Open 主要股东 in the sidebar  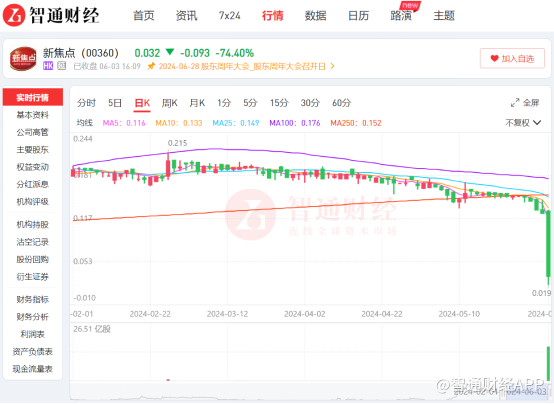(x=33, y=150)
